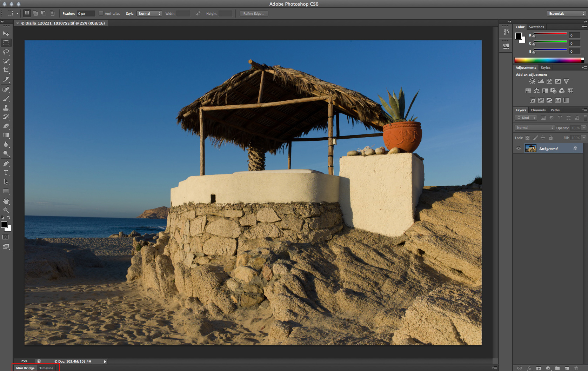The height and width of the screenshot is (371, 588).
Task: Toggle Quick Mask mode in toolbox
Action: 6,237
